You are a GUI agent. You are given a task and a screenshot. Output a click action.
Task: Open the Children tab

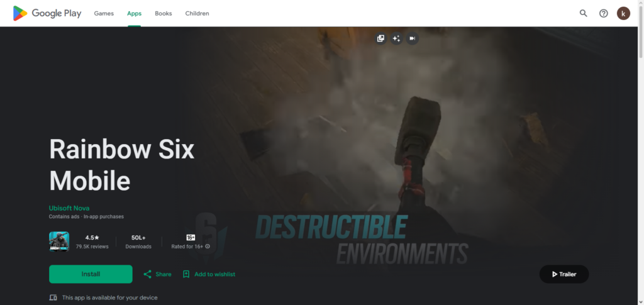(x=197, y=14)
